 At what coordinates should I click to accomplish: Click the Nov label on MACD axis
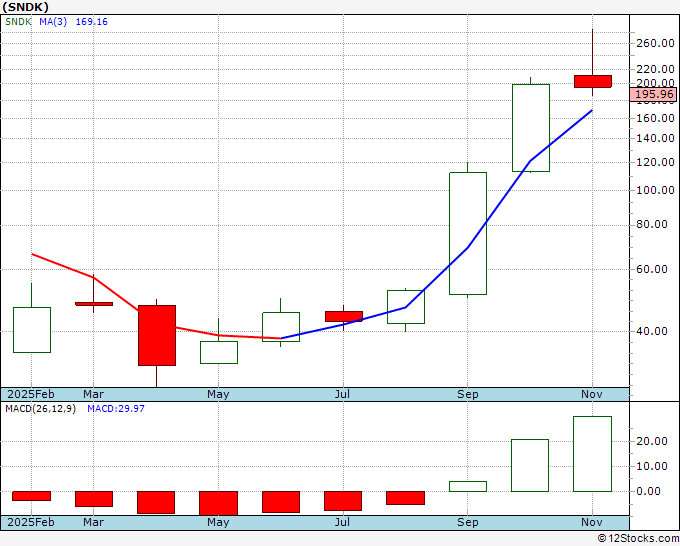(x=592, y=522)
